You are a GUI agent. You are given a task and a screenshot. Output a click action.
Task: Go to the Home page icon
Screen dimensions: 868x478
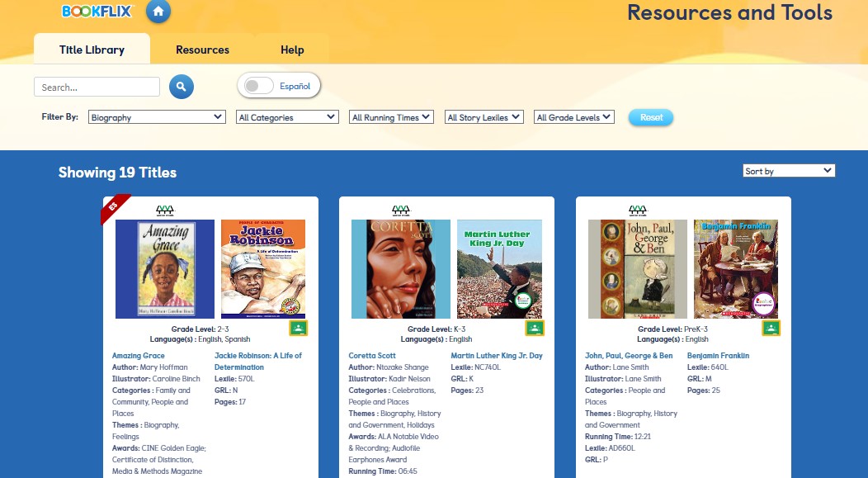coord(158,11)
